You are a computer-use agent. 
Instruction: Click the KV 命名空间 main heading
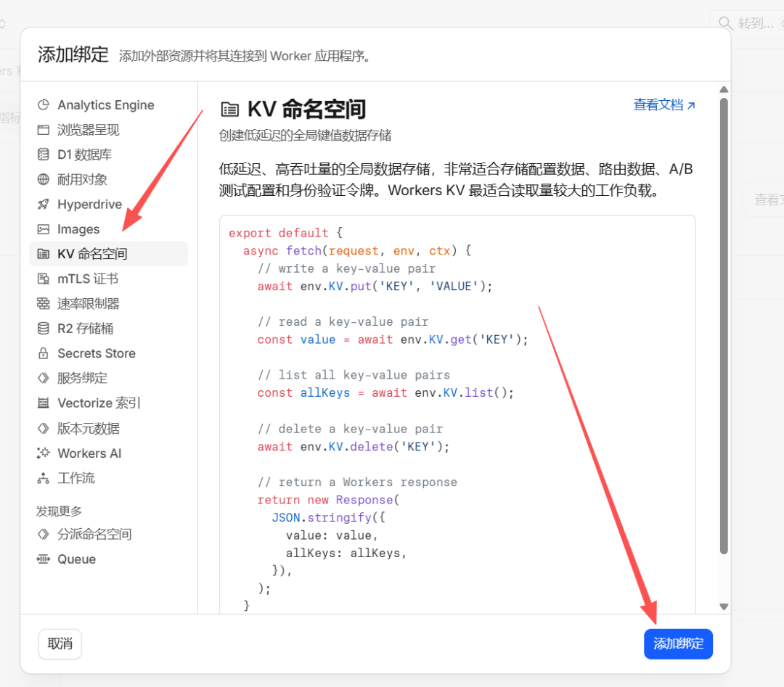[x=306, y=109]
